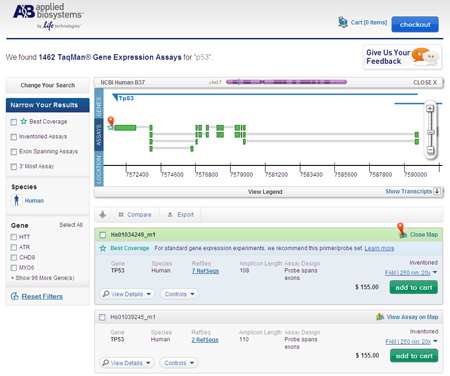Expand Show Transcripts on the map
Screen dimensions: 450x376
(x=409, y=191)
